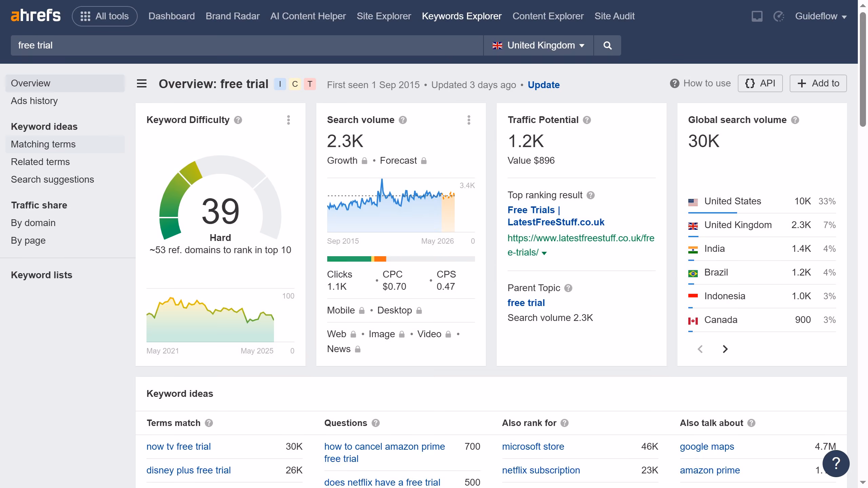Switch to Site Explorer
Viewport: 868px width, 488px height.
(x=384, y=16)
